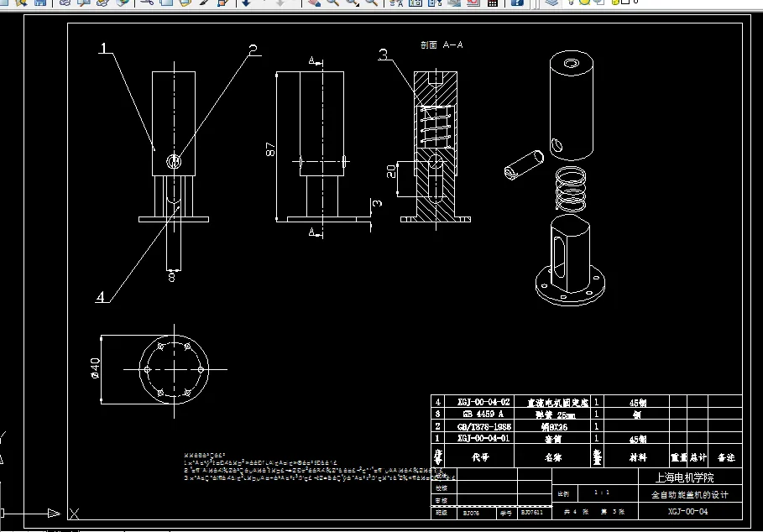Click the UCS origin X marker
The height and width of the screenshot is (532, 763).
(x=74, y=514)
